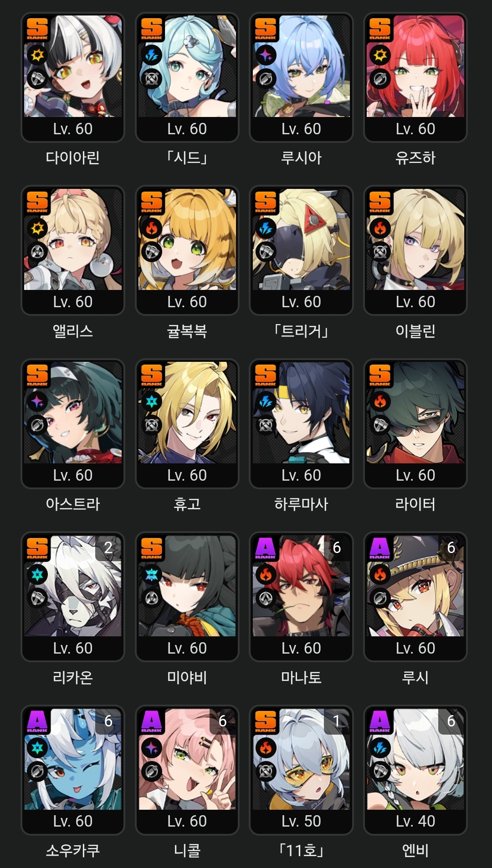Click the A rank badge on 마나토
The height and width of the screenshot is (868, 492).
[x=266, y=548]
